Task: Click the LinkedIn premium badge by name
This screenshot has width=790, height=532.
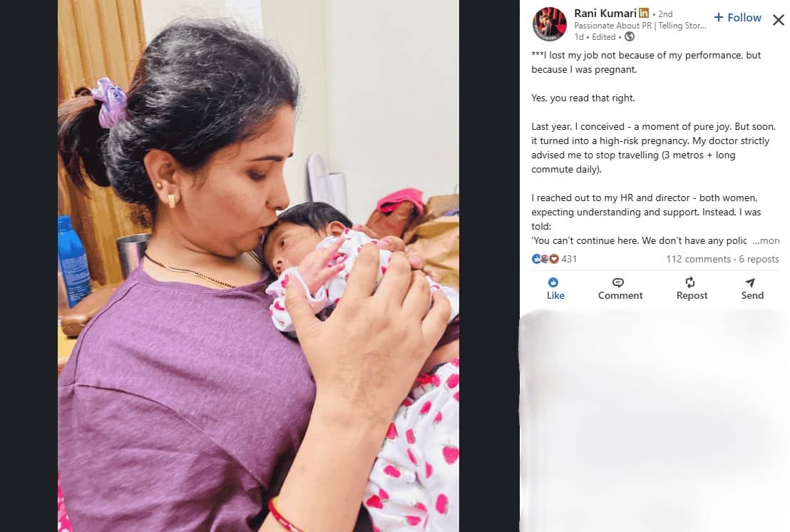Action: click(x=644, y=13)
